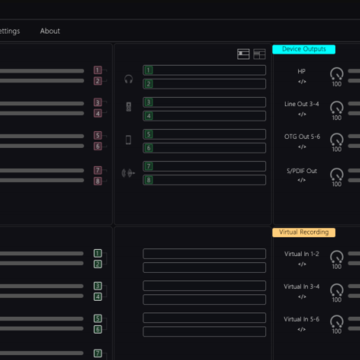Select pink input channel 2 badge
Viewport: 360px width, 360px height.
(x=97, y=81)
